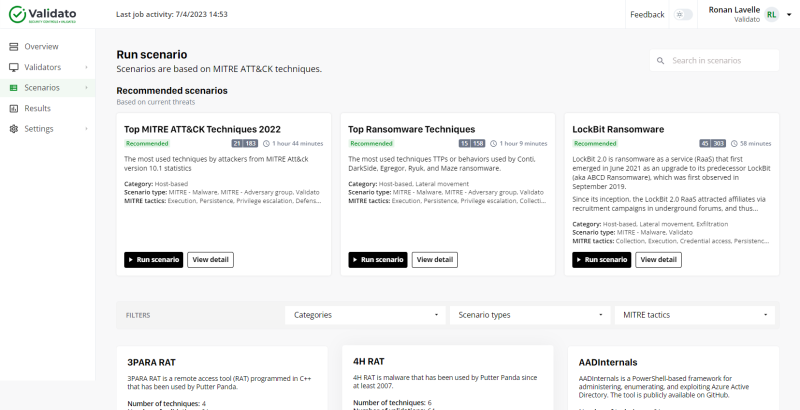
Task: Open the Overview menu item
Action: (x=41, y=47)
